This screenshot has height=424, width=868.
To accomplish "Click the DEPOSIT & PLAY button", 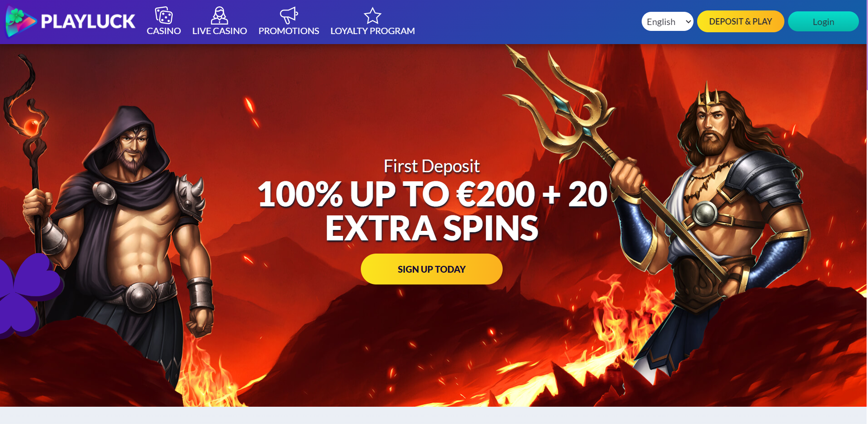I will (740, 21).
